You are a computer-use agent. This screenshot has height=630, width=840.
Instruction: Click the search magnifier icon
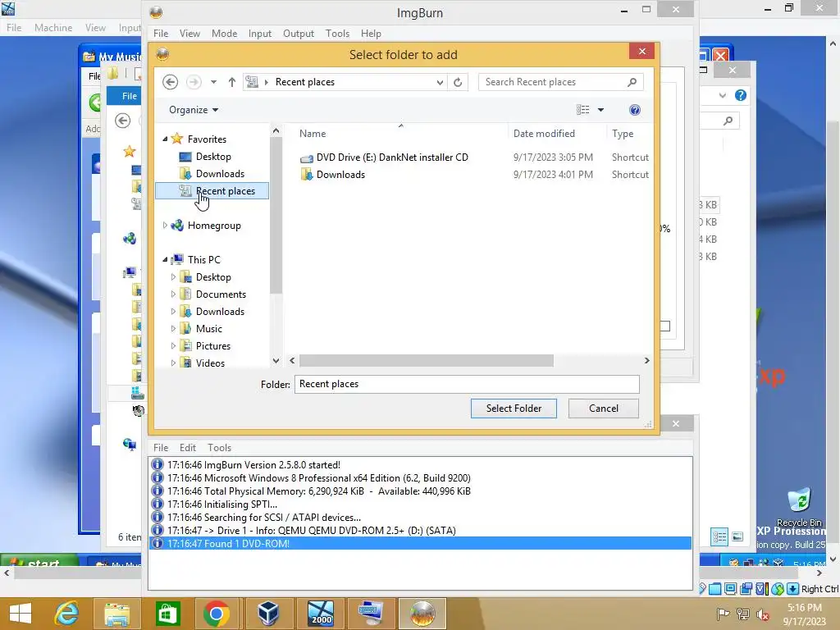[x=632, y=82]
